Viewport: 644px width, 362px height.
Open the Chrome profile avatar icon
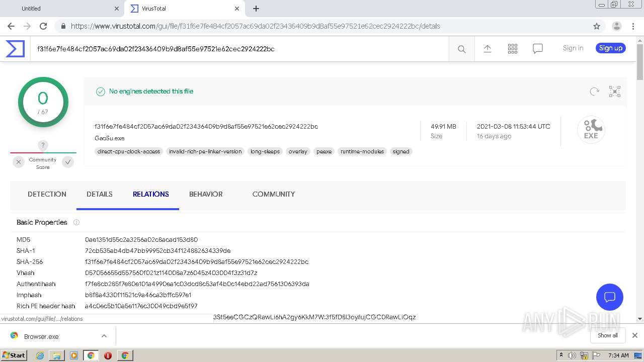click(616, 26)
